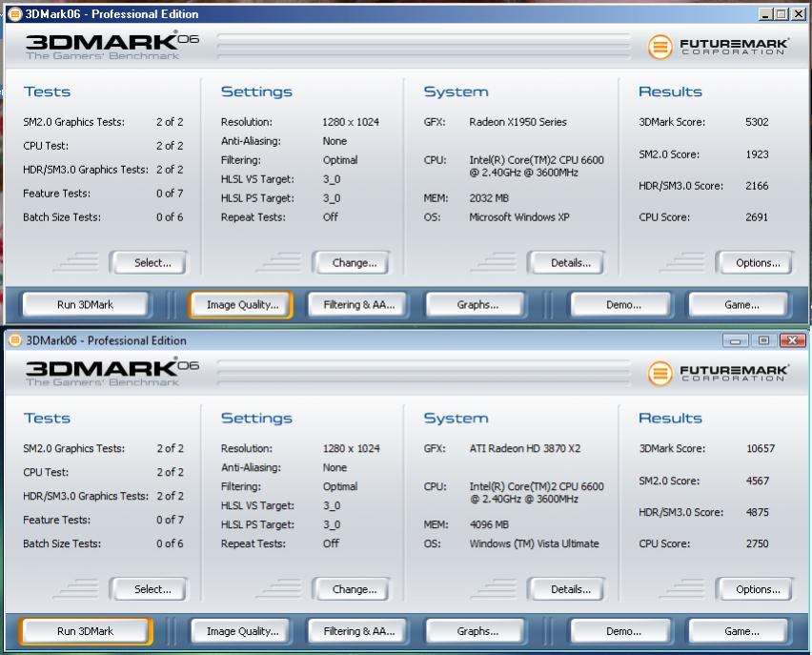
Task: Launch Game... in the Vista Ultimate window
Action: tap(739, 631)
